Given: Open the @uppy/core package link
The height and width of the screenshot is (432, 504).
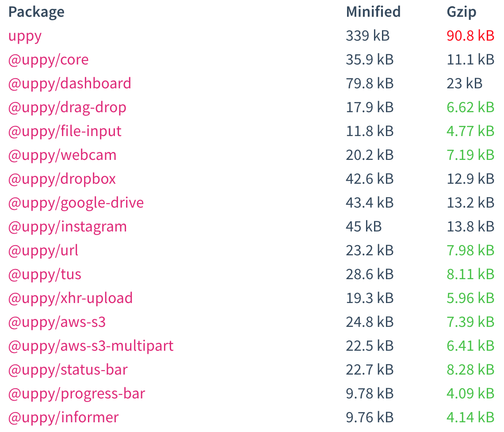Looking at the screenshot, I should click(x=48, y=60).
